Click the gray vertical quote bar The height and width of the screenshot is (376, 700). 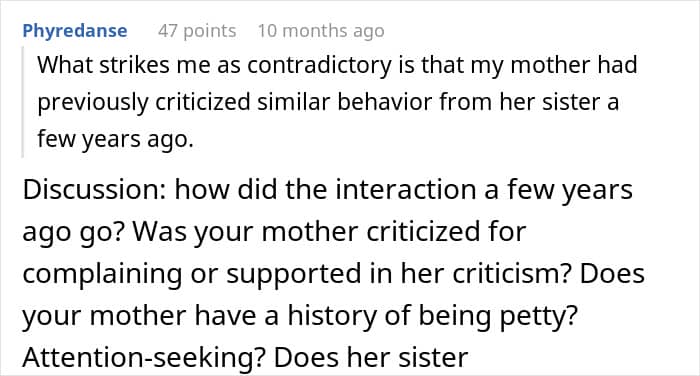[22, 102]
